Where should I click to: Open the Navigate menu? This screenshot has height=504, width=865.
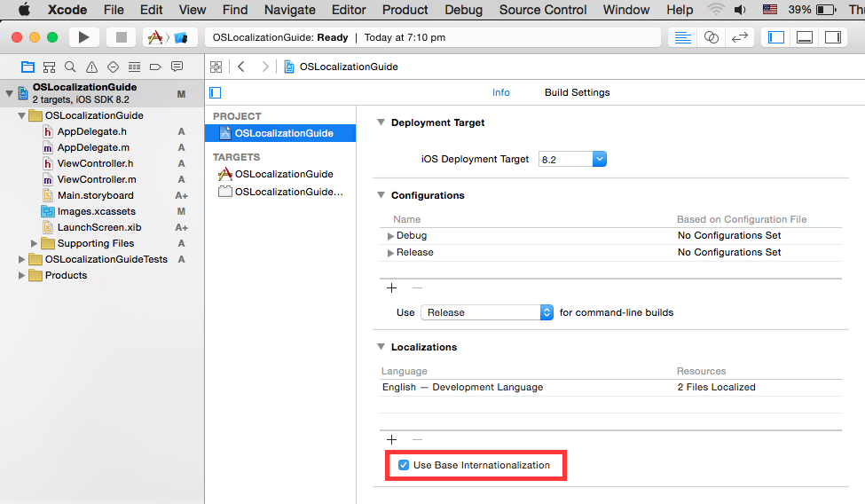pos(289,10)
